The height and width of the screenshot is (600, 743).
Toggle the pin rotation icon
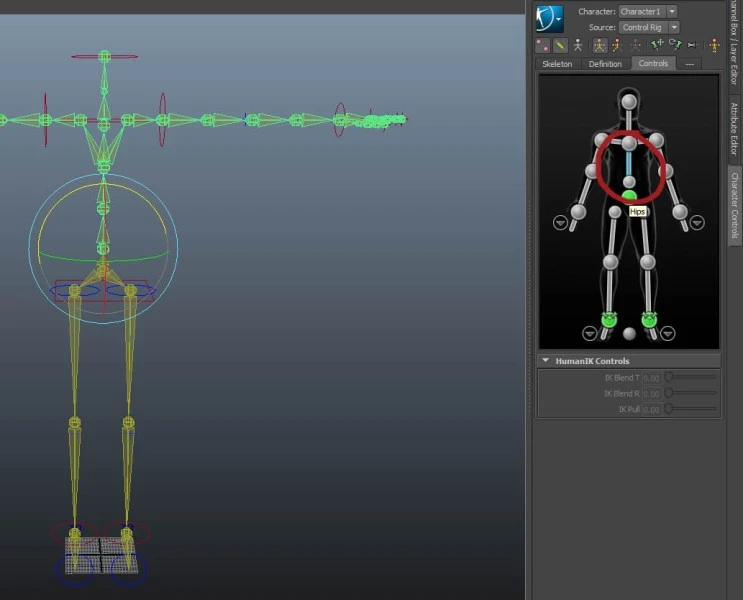tap(675, 45)
